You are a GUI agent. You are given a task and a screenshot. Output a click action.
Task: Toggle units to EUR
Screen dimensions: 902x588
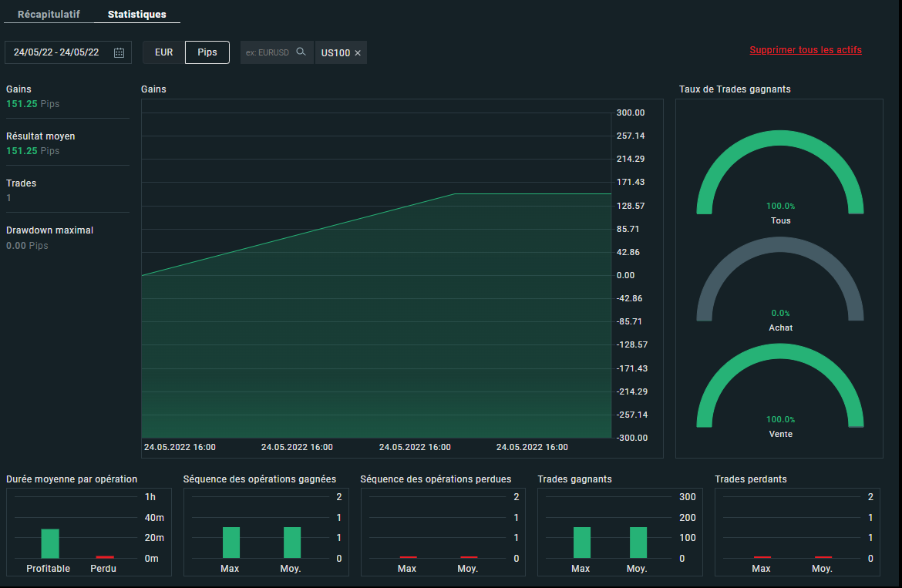163,52
